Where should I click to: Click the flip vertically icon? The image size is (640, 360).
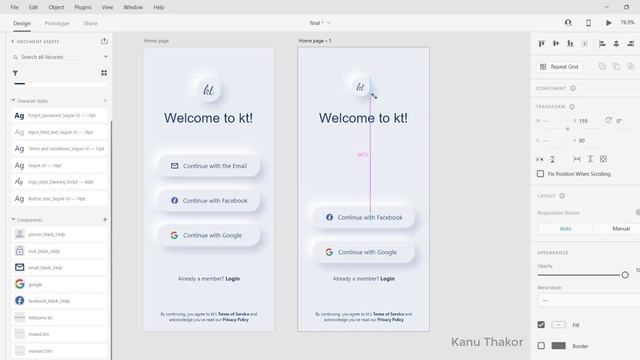[552, 159]
